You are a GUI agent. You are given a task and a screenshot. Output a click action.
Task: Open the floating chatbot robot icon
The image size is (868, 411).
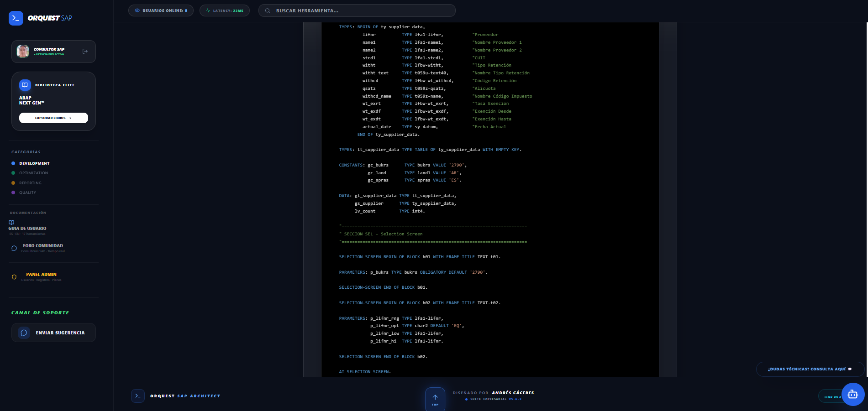tap(853, 394)
